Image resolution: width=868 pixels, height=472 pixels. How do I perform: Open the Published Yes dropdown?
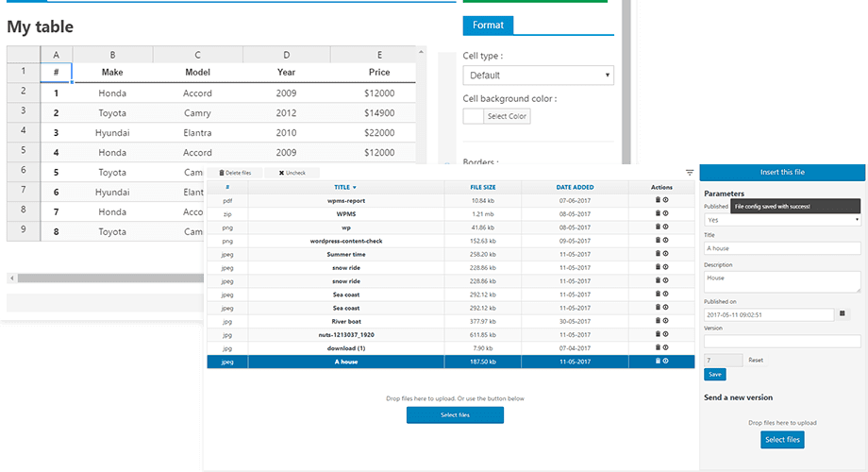point(782,220)
